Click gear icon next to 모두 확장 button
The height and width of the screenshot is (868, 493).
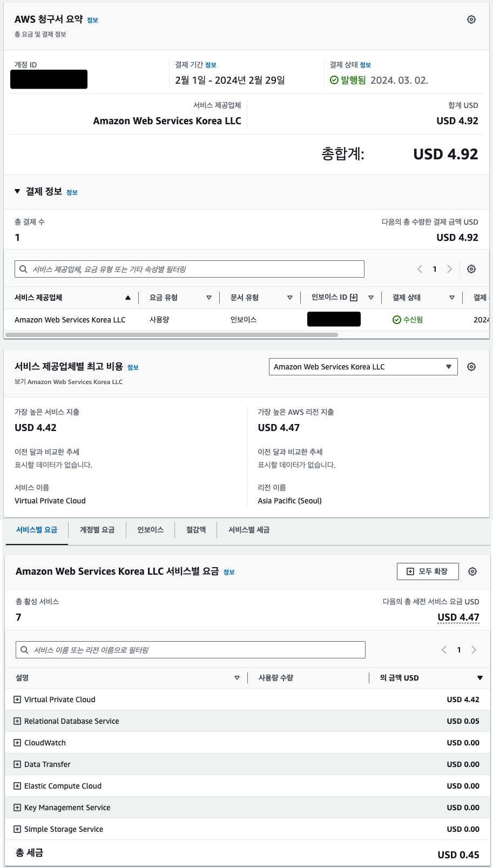472,571
